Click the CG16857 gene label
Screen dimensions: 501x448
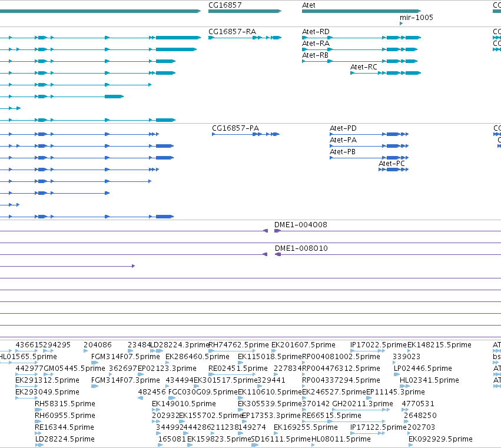click(225, 5)
